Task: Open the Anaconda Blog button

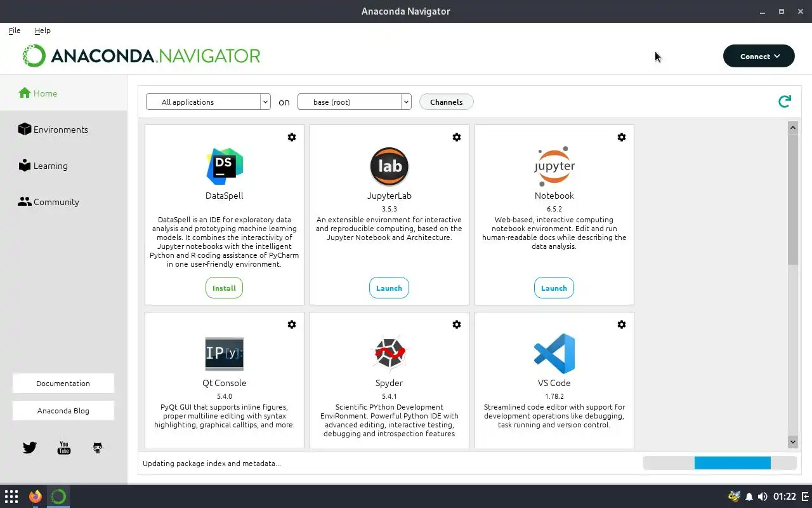Action: point(63,411)
